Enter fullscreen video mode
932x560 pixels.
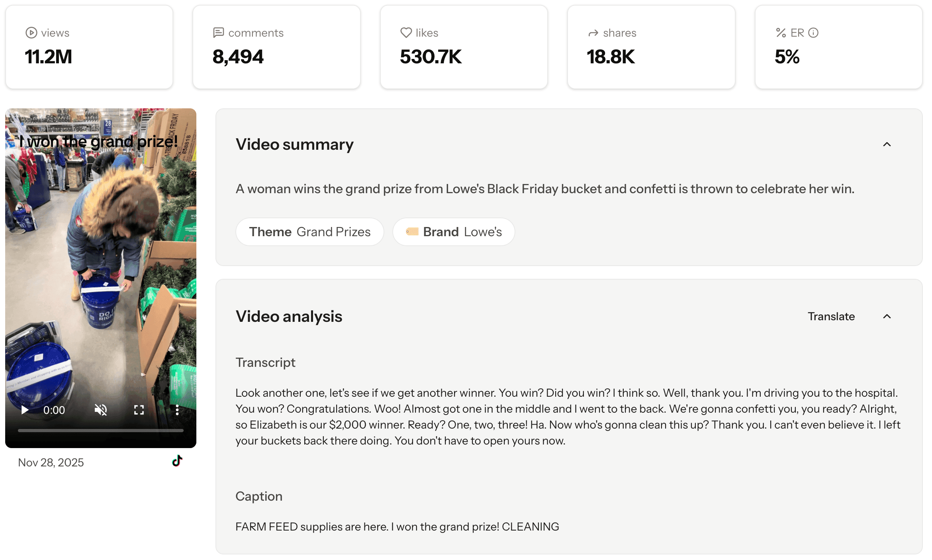click(139, 410)
